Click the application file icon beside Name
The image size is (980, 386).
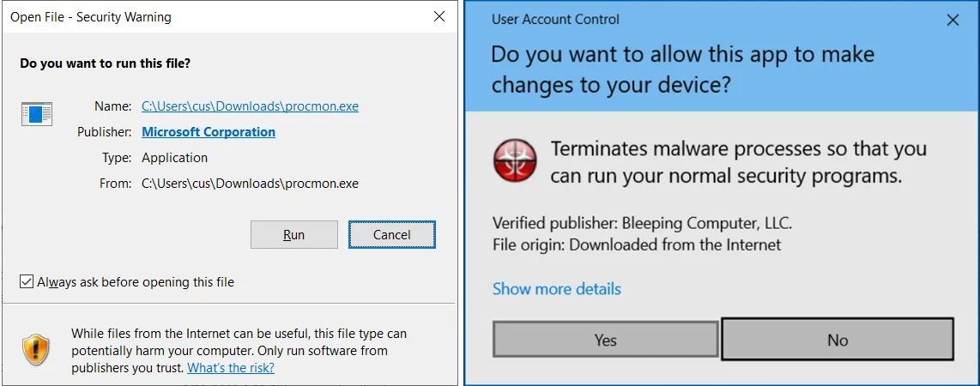[37, 114]
